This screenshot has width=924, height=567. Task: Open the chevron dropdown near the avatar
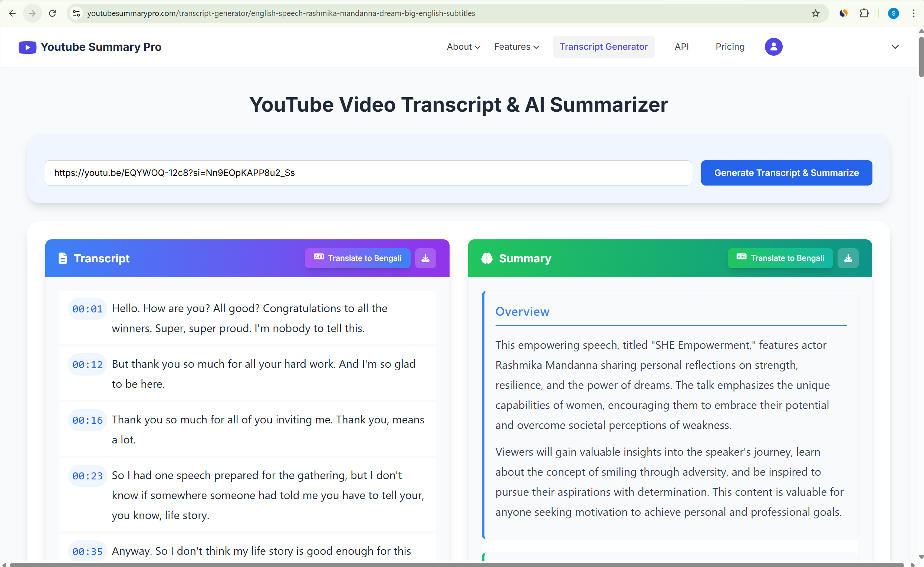895,46
